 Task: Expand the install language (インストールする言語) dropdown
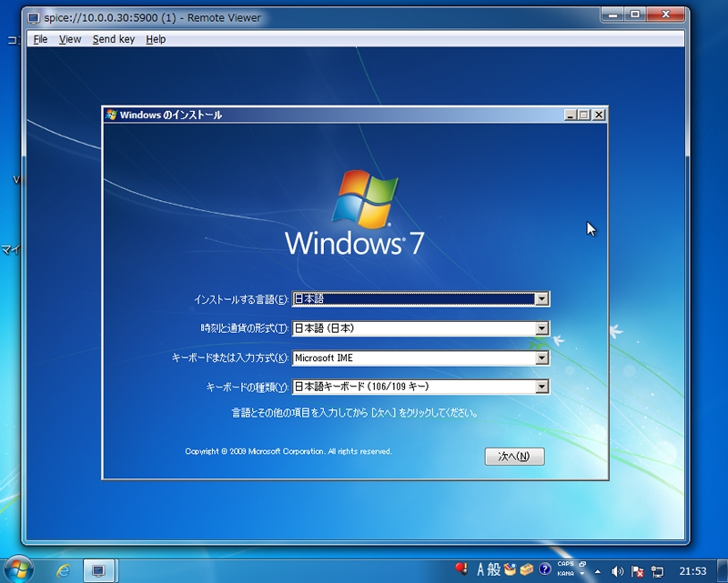point(541,299)
